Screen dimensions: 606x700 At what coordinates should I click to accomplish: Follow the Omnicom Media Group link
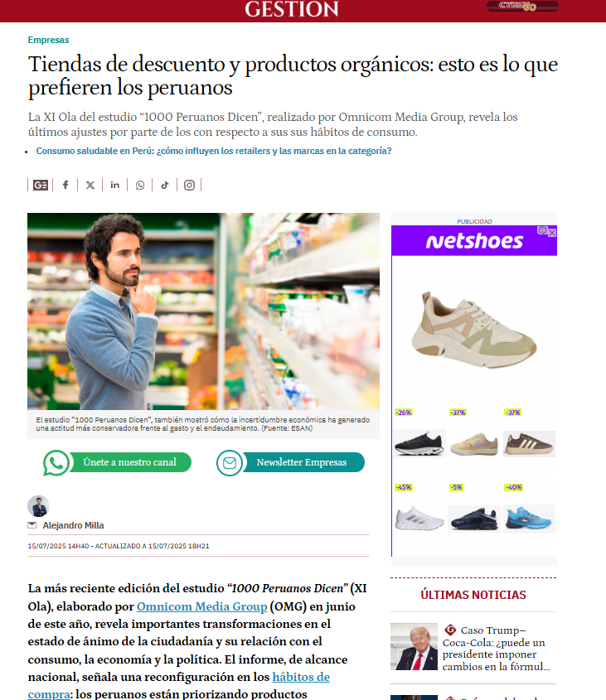[x=202, y=606]
